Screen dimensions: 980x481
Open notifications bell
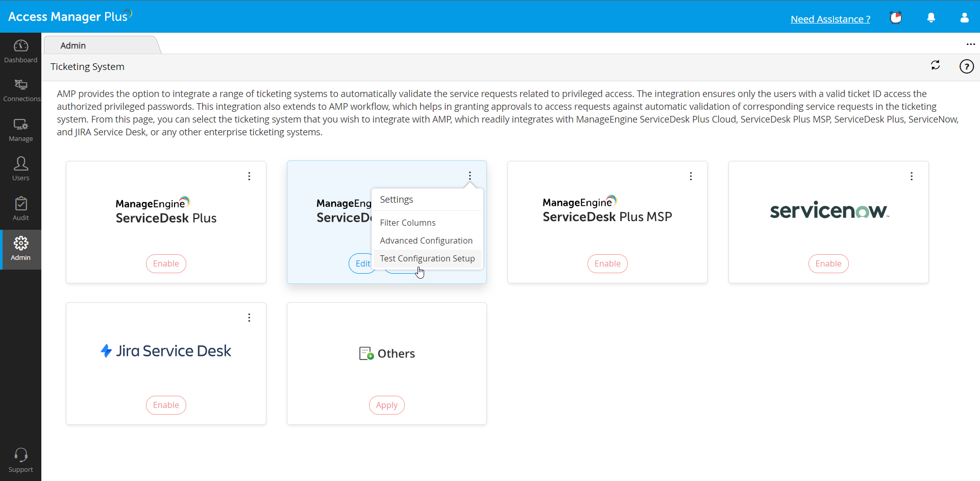tap(931, 18)
